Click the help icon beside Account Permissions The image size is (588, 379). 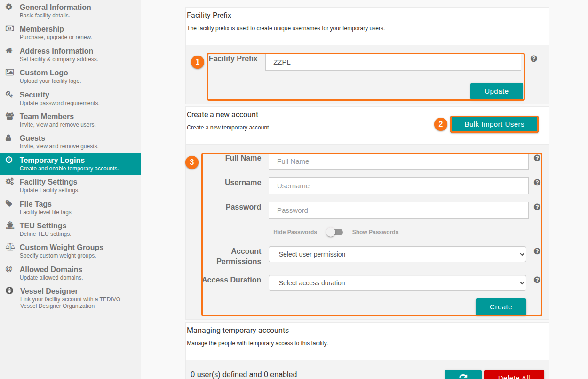pyautogui.click(x=537, y=251)
